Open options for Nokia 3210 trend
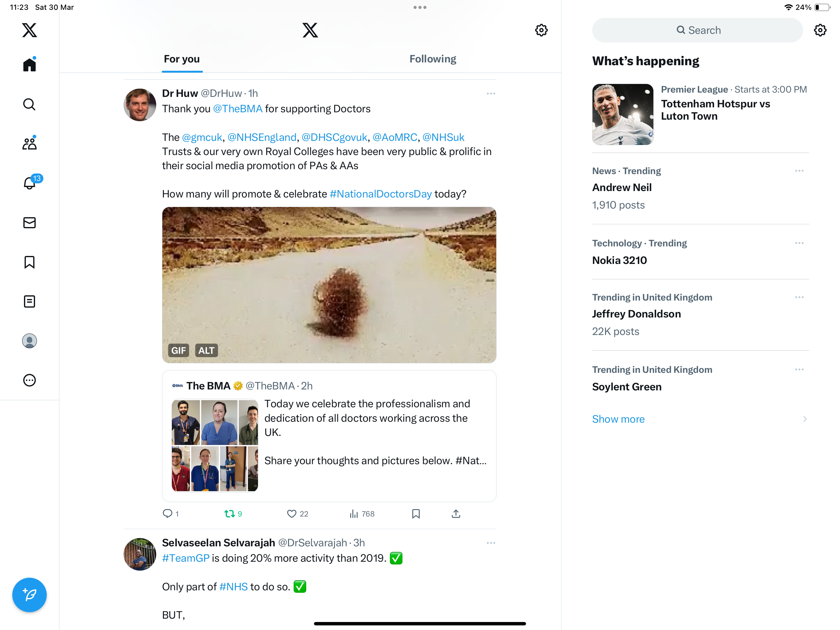This screenshot has width=840, height=630. tap(799, 243)
